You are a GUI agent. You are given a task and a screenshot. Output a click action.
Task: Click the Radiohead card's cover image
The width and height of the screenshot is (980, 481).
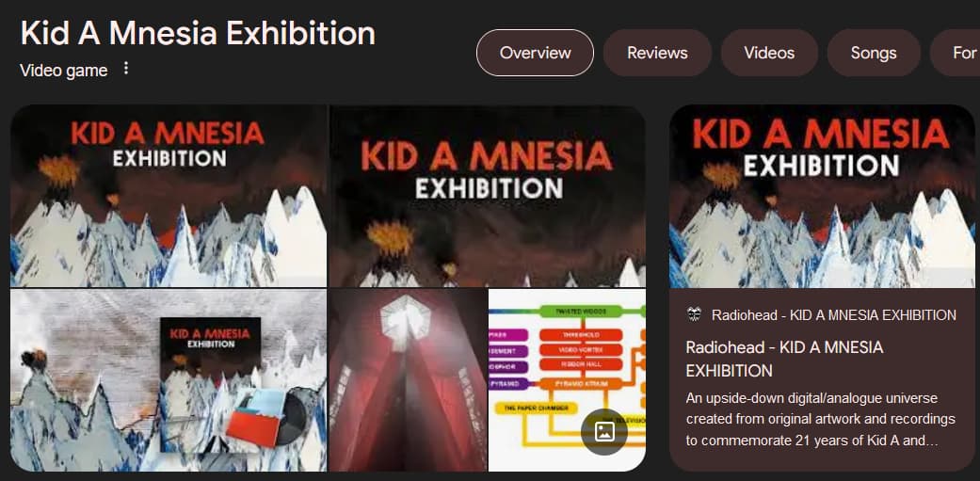pos(823,196)
